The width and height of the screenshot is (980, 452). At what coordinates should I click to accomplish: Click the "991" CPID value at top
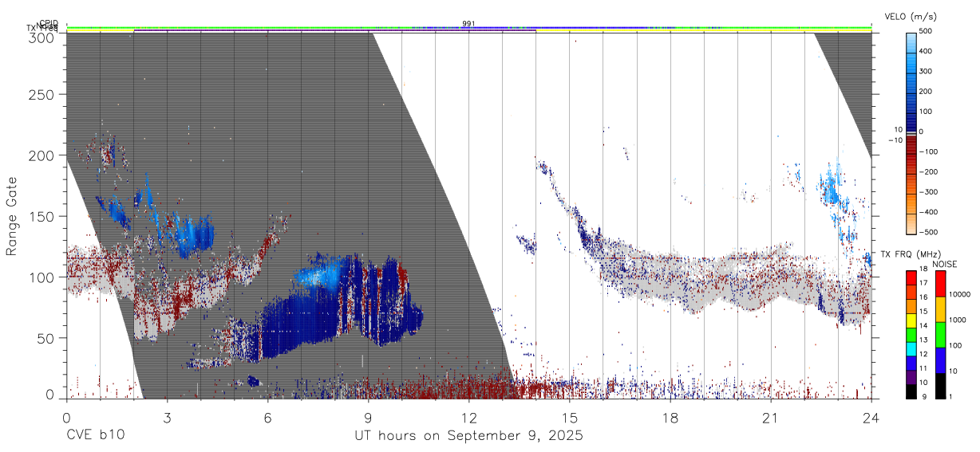pos(468,23)
